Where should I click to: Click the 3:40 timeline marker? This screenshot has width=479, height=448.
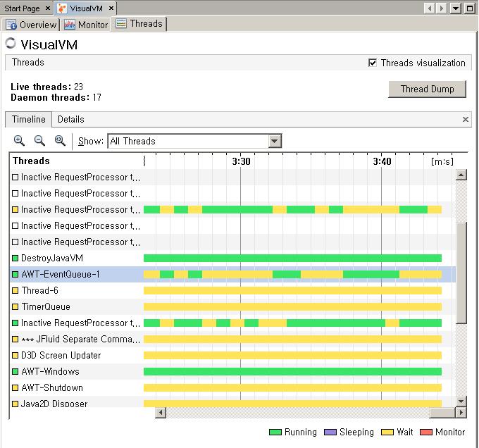(x=382, y=161)
